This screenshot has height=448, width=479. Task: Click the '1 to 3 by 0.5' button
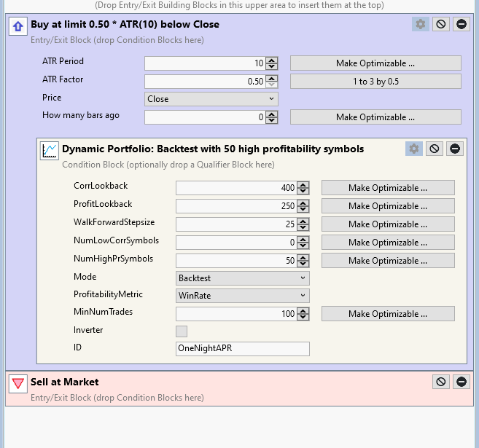pyautogui.click(x=375, y=82)
